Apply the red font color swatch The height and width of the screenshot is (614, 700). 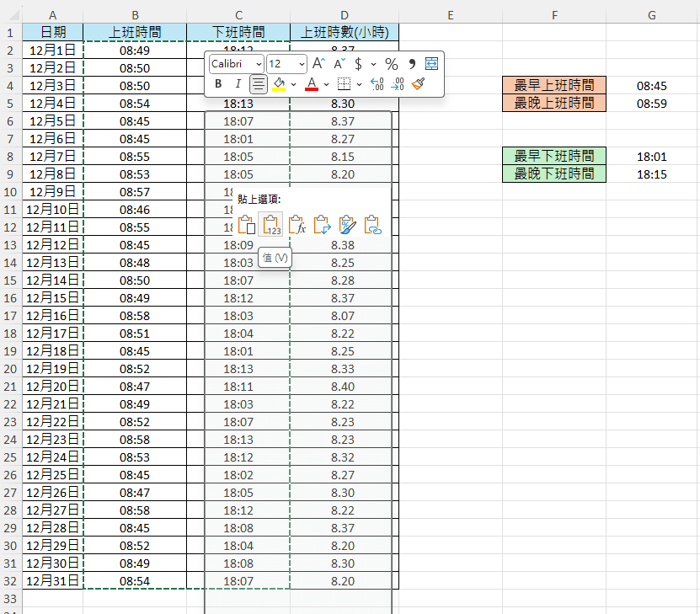point(312,84)
